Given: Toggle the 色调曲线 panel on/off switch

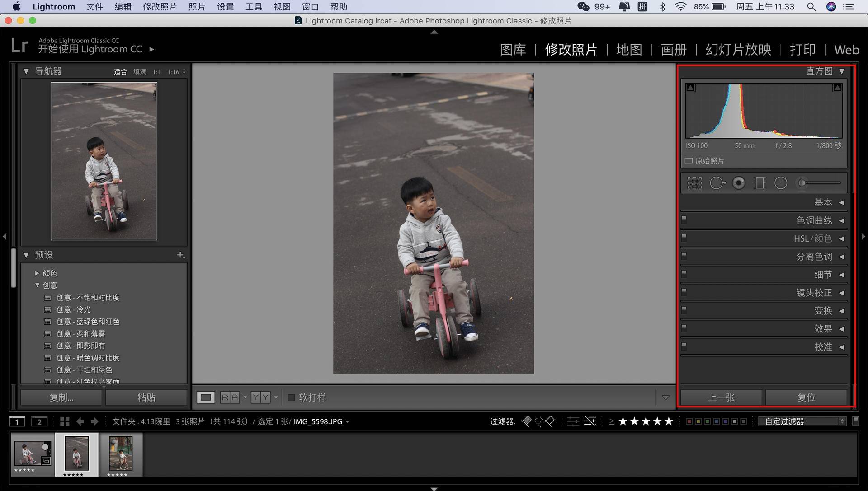Looking at the screenshot, I should click(x=684, y=220).
